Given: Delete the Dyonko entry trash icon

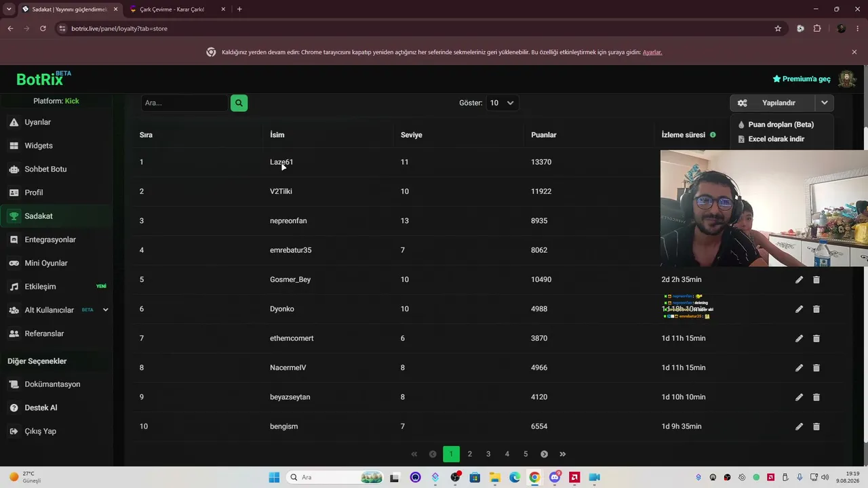Looking at the screenshot, I should [x=816, y=309].
